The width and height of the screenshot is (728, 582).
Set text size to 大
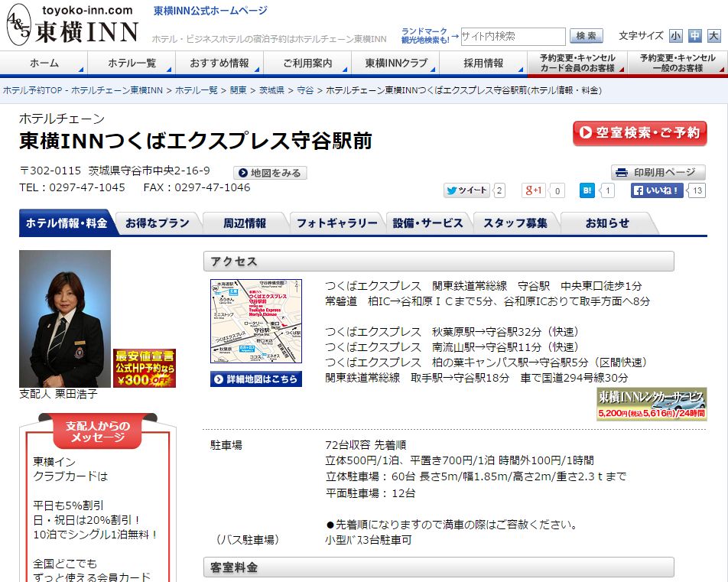pyautogui.click(x=713, y=36)
